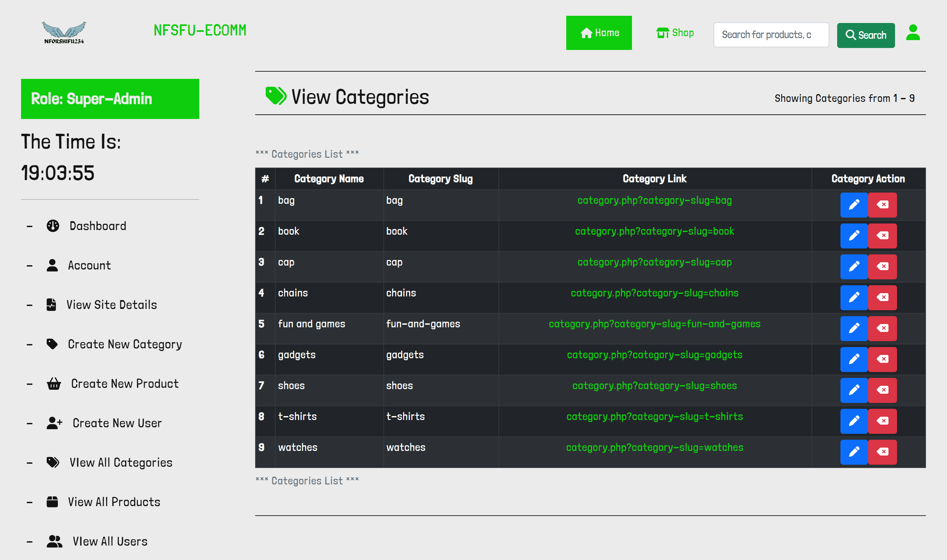
Task: Open View All Products in sidebar
Action: point(114,502)
